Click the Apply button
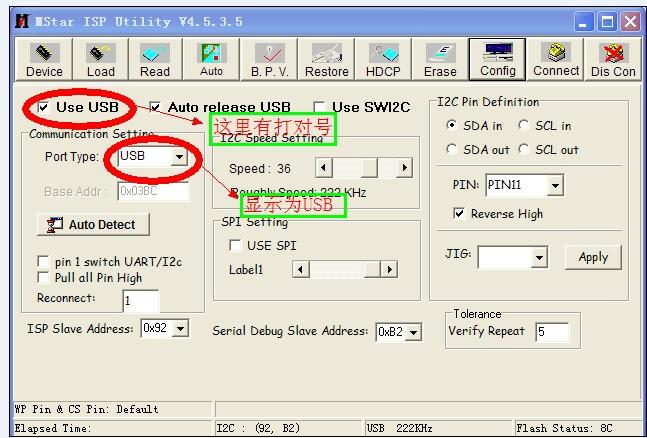The width and height of the screenshot is (647, 438). 593,257
